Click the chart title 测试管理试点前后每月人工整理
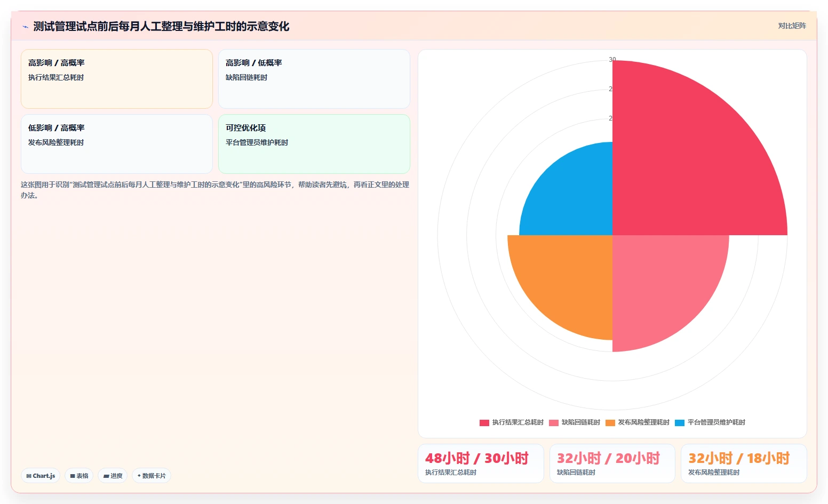Viewport: 828px width, 504px height. click(161, 27)
